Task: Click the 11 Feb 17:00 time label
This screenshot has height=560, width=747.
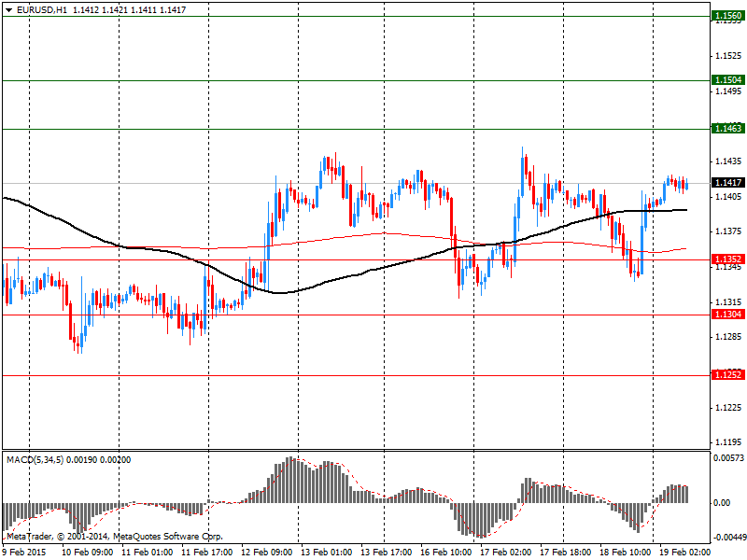Action: click(207, 553)
